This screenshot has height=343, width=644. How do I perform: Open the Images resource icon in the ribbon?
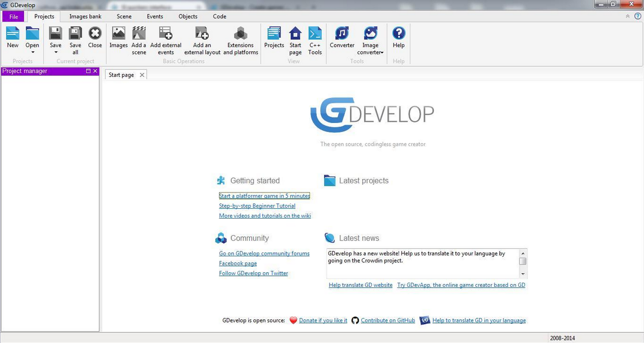(x=119, y=33)
